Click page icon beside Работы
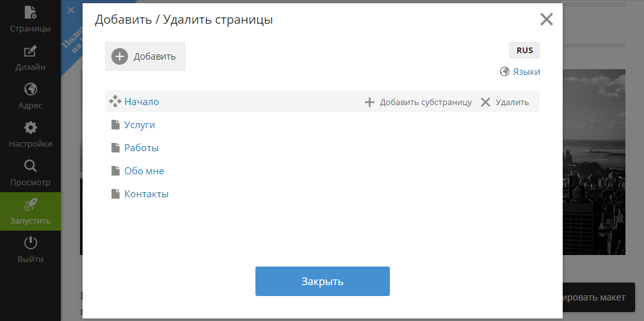 pyautogui.click(x=115, y=147)
